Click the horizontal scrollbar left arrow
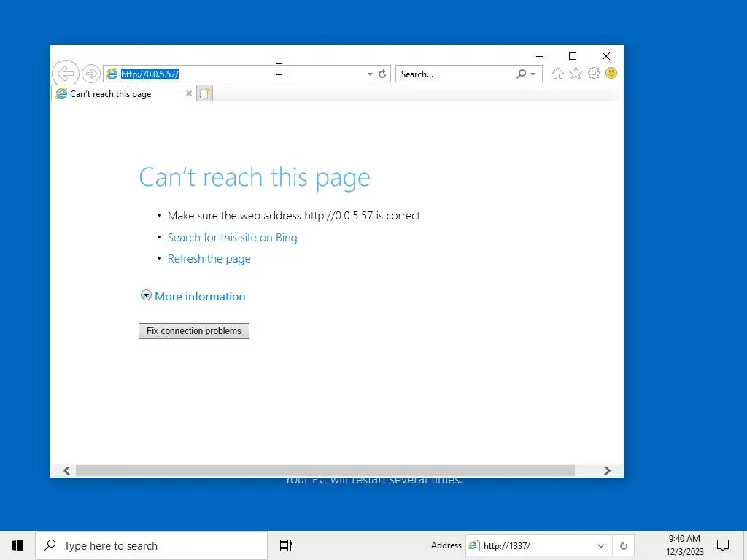Viewport: 747px width, 560px height. [67, 470]
